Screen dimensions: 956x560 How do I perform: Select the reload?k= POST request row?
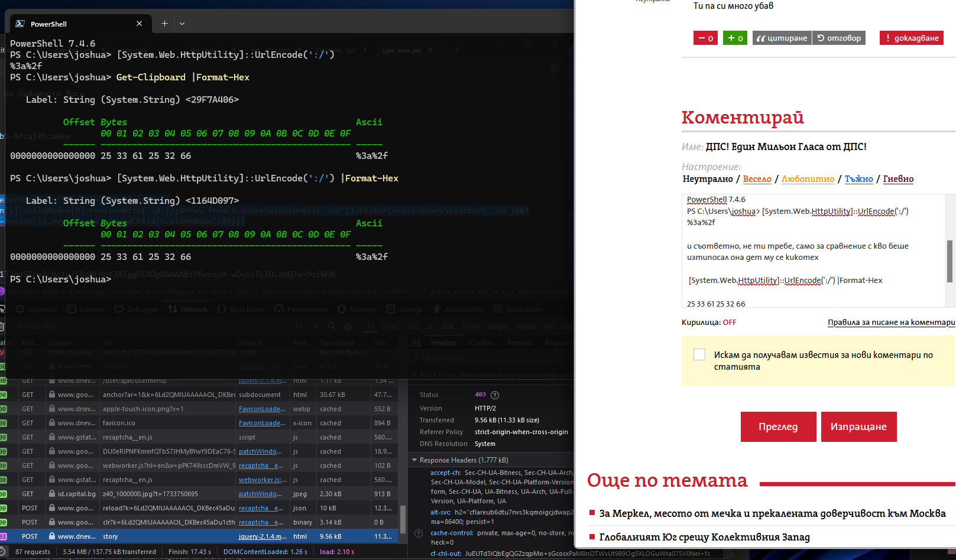click(199, 508)
